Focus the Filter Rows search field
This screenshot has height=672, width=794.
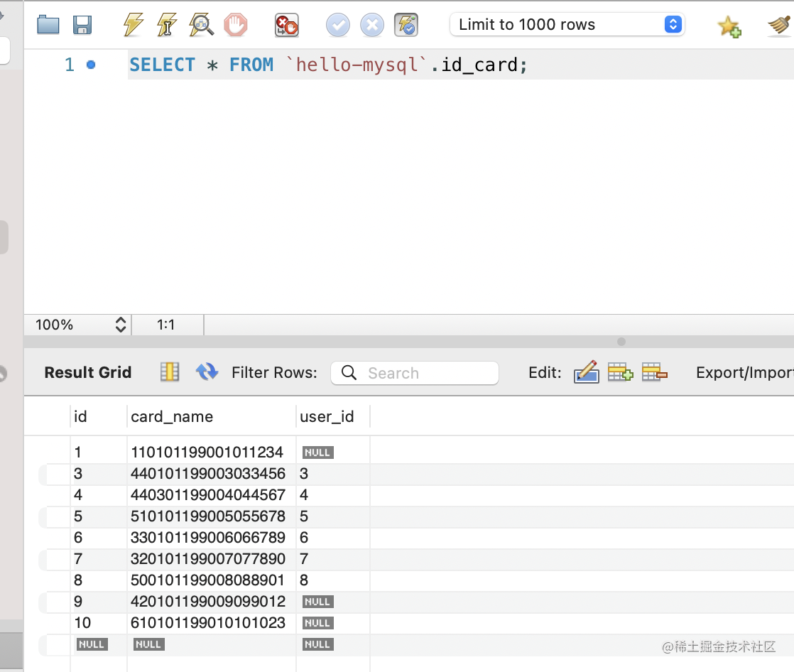point(415,373)
